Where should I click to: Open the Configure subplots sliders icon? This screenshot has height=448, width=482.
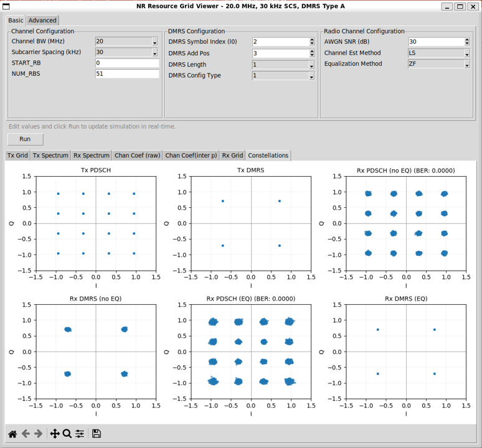[x=80, y=434]
